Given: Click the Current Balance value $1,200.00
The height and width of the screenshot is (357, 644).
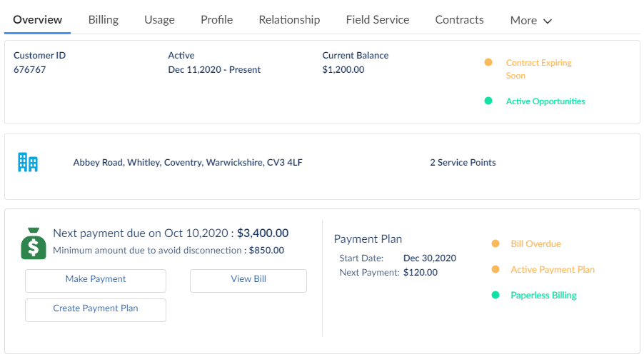Looking at the screenshot, I should [x=343, y=69].
